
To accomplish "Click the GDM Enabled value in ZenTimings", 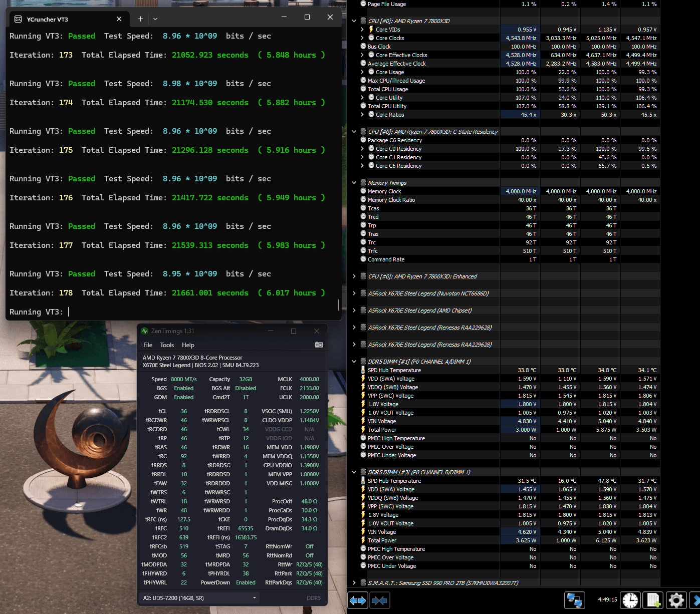I will click(x=184, y=397).
